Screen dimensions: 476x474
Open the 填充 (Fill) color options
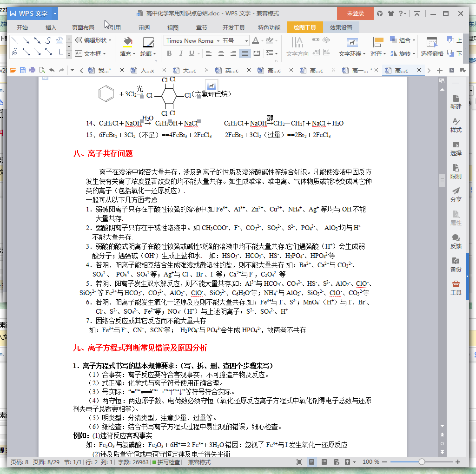pyautogui.click(x=127, y=54)
